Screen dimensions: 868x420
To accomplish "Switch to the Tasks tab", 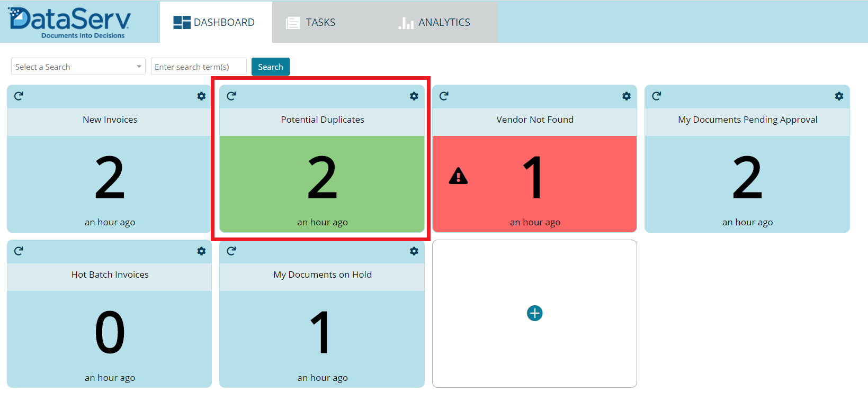I will (x=311, y=22).
